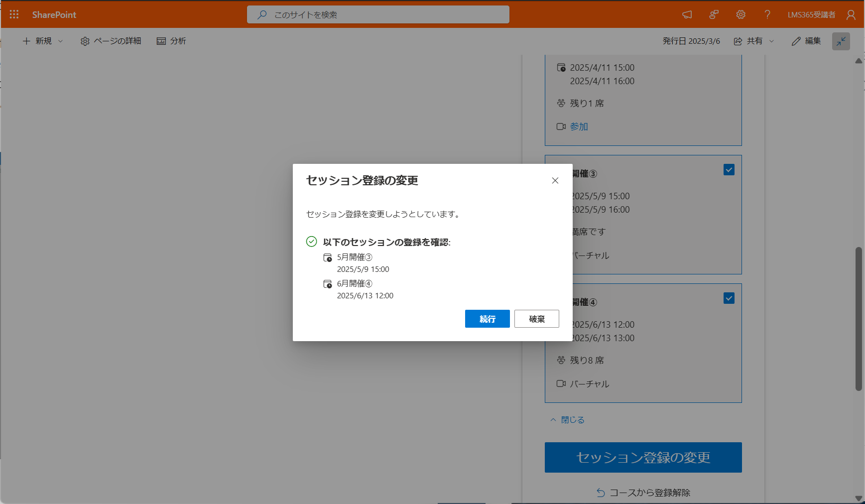Uncheck the 開催④ session checkbox
The height and width of the screenshot is (504, 865).
click(729, 298)
